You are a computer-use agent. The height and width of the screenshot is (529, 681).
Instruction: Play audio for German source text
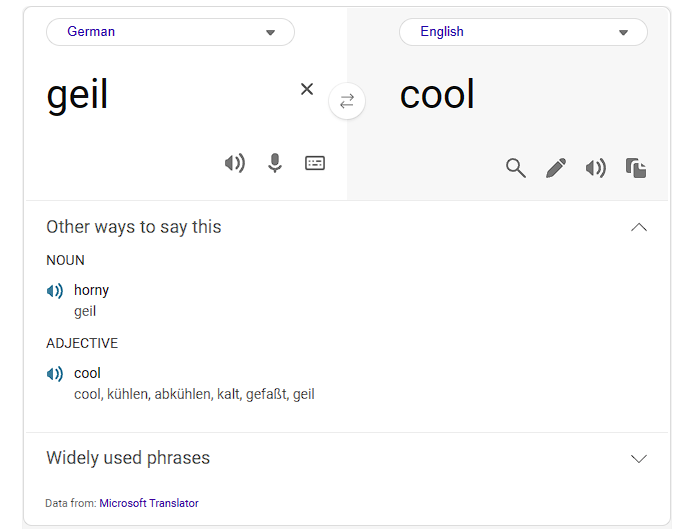tap(235, 163)
